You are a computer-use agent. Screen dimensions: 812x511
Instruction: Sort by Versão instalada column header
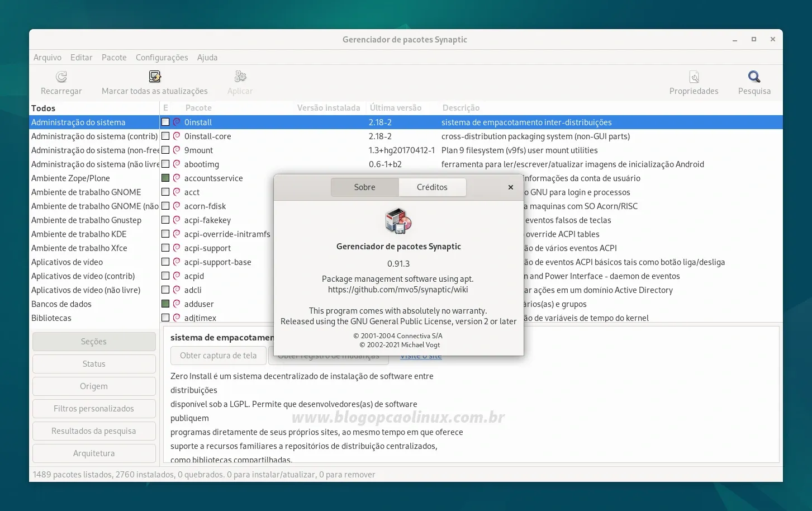coord(328,107)
